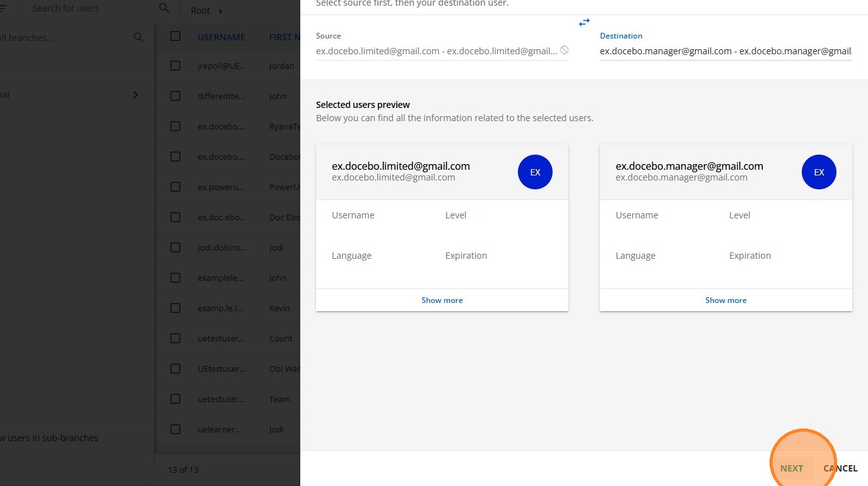
Task: Check the box for user Kevin
Action: pyautogui.click(x=175, y=308)
